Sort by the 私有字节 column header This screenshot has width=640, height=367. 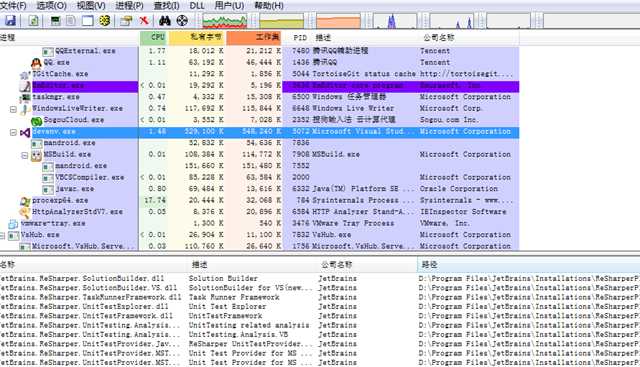197,38
